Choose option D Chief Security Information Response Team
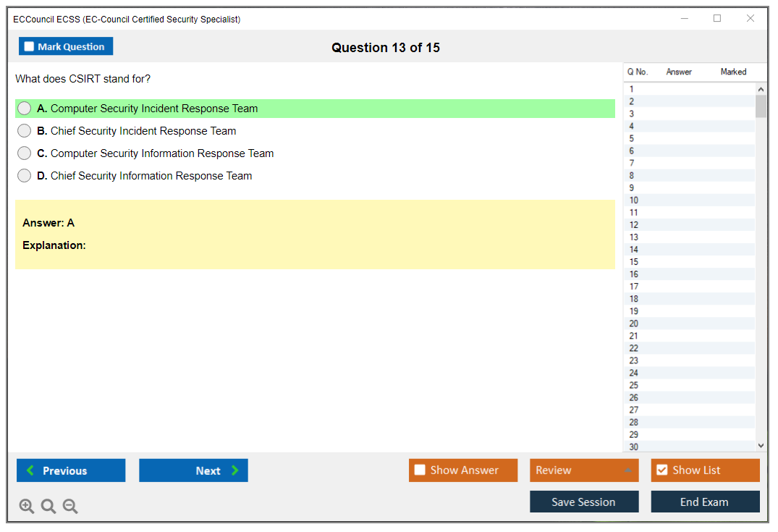 pos(25,176)
